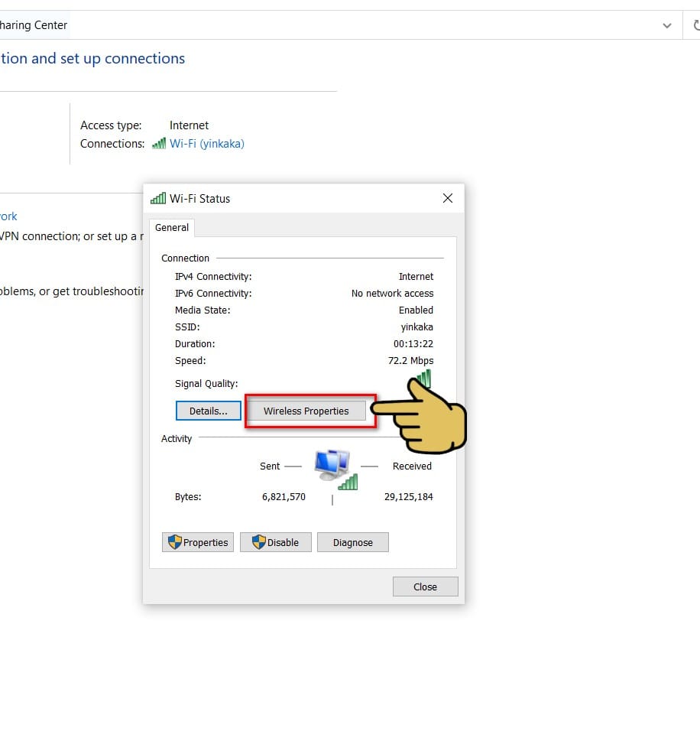Close the Wi-Fi Status dialog with X
Viewport: 700px width, 741px height.
pyautogui.click(x=448, y=198)
